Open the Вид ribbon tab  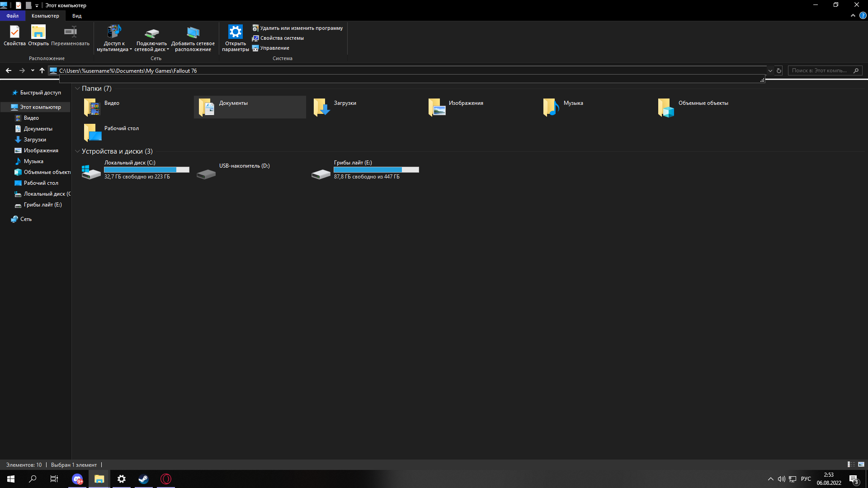pyautogui.click(x=77, y=16)
